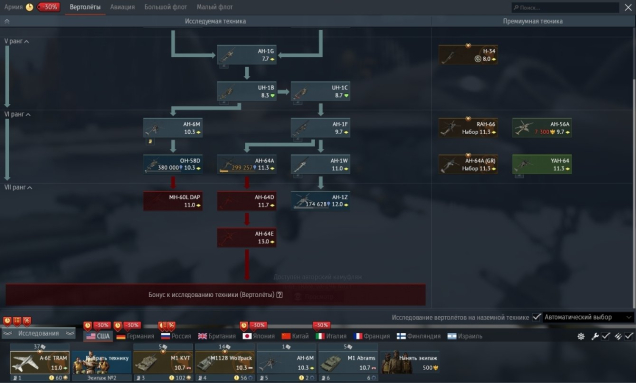Image resolution: width=636 pixels, height=383 pixels.
Task: Select the AH-1Z helicopter in rank VII
Action: 320,201
